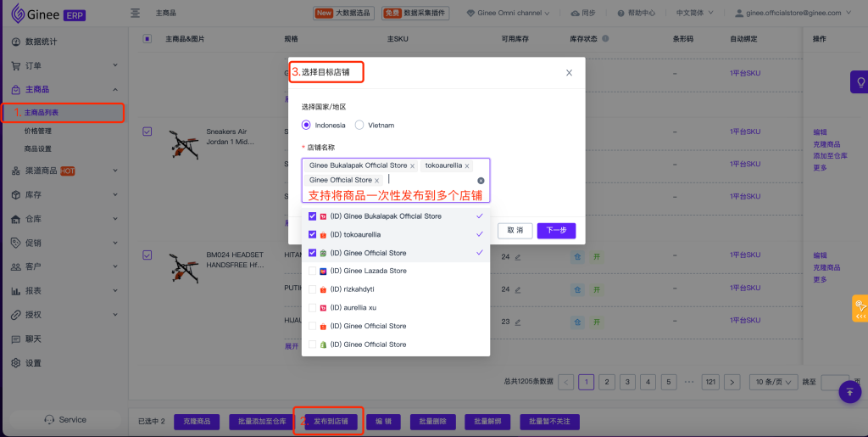Click the 跳至 page number input

(x=835, y=382)
